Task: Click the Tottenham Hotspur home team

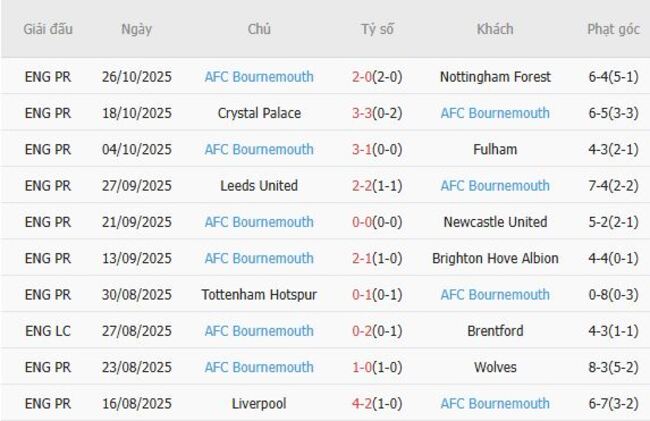Action: (259, 295)
